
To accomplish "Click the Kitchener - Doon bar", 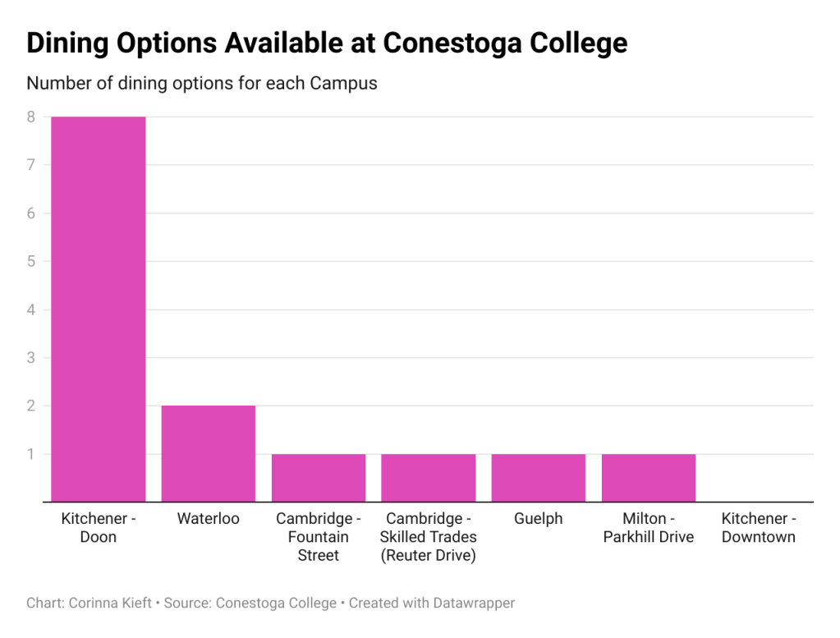I will [x=99, y=309].
